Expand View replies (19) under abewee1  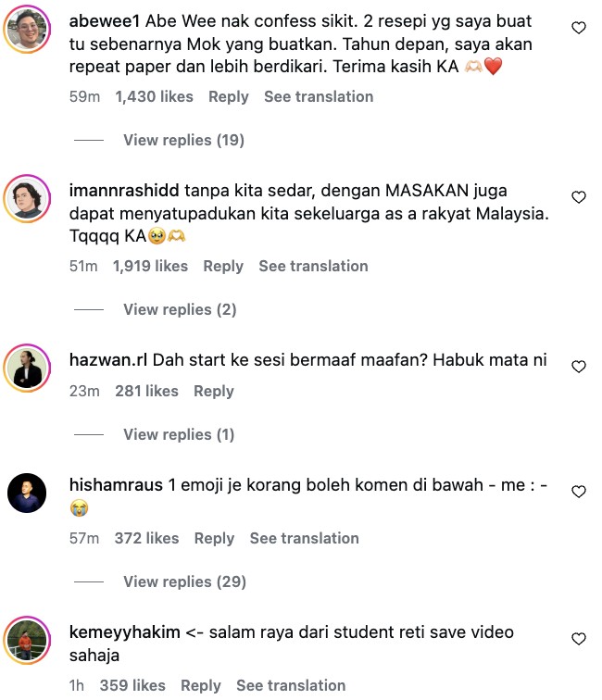tap(183, 140)
